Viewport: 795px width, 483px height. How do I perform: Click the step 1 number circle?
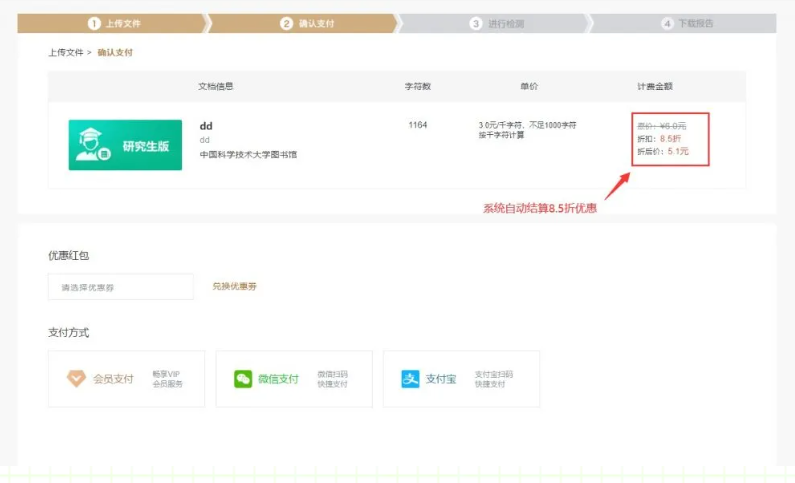coord(94,23)
